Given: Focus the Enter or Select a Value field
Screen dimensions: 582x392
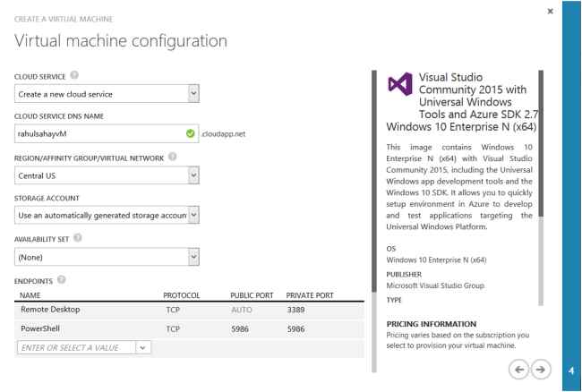Looking at the screenshot, I should click(x=76, y=348).
